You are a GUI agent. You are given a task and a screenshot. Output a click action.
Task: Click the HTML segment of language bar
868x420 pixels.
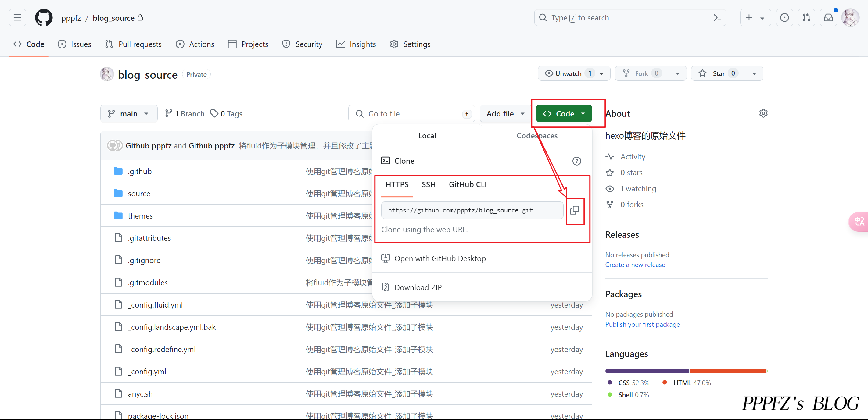[x=728, y=371]
